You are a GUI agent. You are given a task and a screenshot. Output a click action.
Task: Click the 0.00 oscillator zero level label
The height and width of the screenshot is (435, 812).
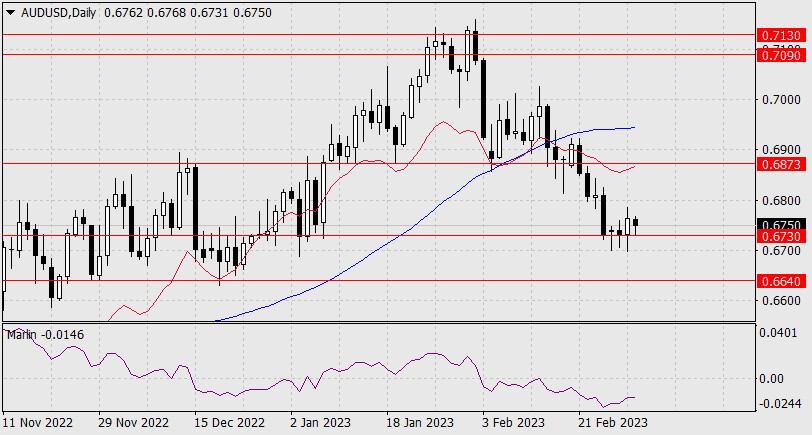(x=771, y=379)
